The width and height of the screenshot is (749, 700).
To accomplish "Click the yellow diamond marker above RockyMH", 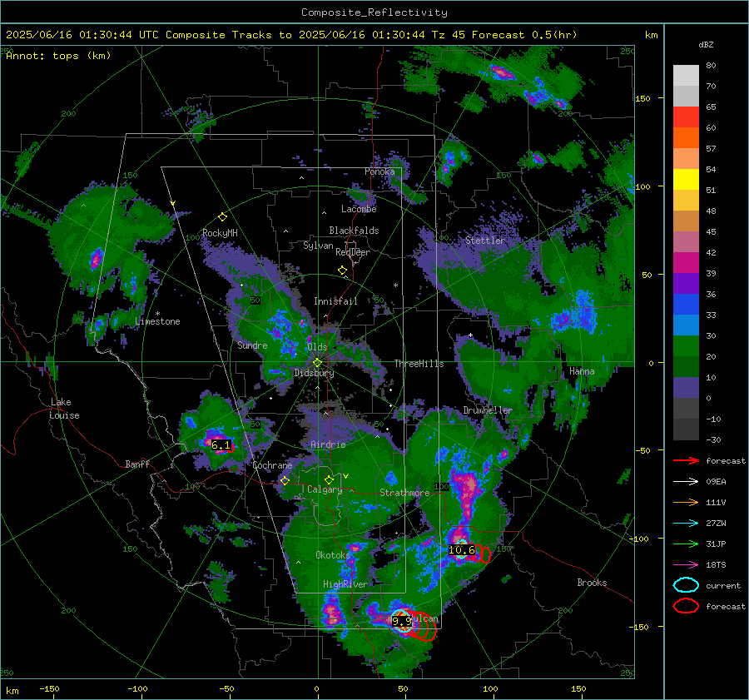I will coord(222,217).
